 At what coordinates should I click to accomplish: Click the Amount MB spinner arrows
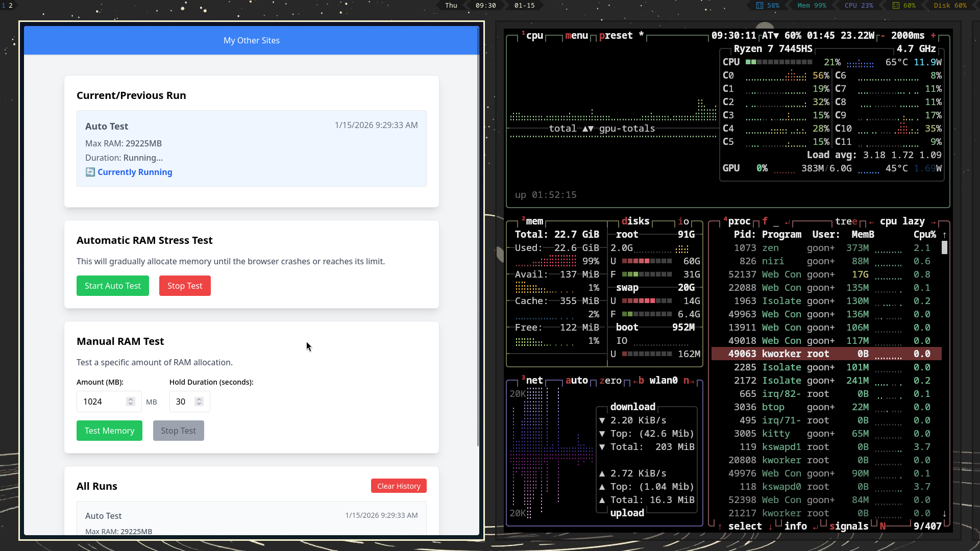pos(131,402)
